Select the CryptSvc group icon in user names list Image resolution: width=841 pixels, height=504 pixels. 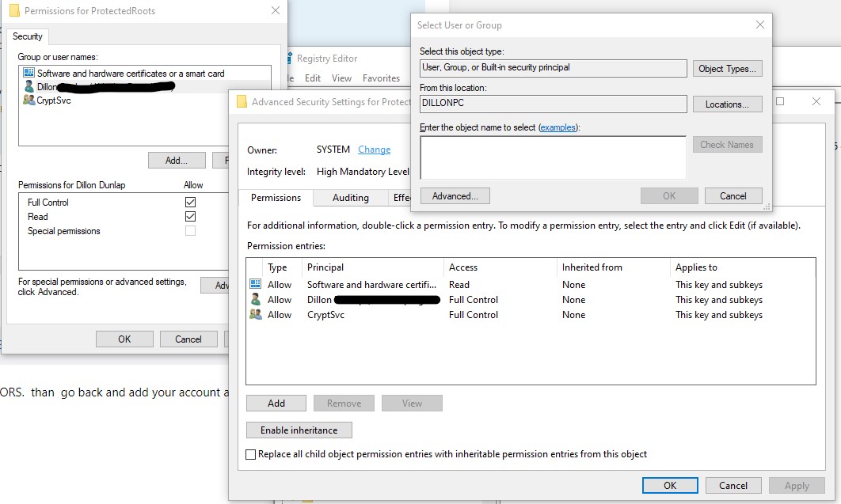click(x=29, y=100)
